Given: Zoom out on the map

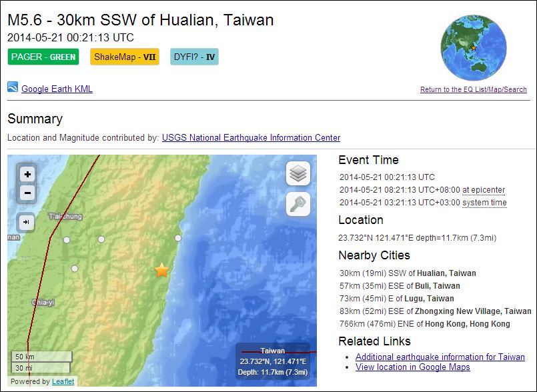Looking at the screenshot, I should click(27, 193).
